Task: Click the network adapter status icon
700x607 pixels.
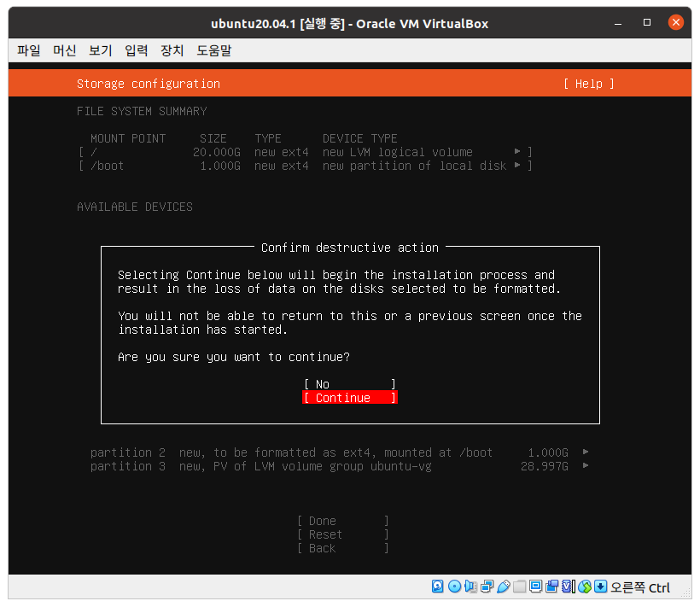Action: pyautogui.click(x=487, y=587)
